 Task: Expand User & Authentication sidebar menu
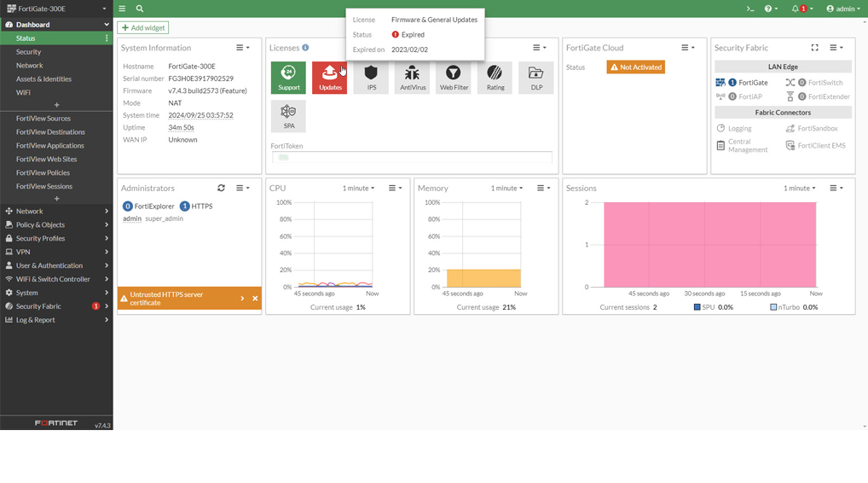coord(56,265)
